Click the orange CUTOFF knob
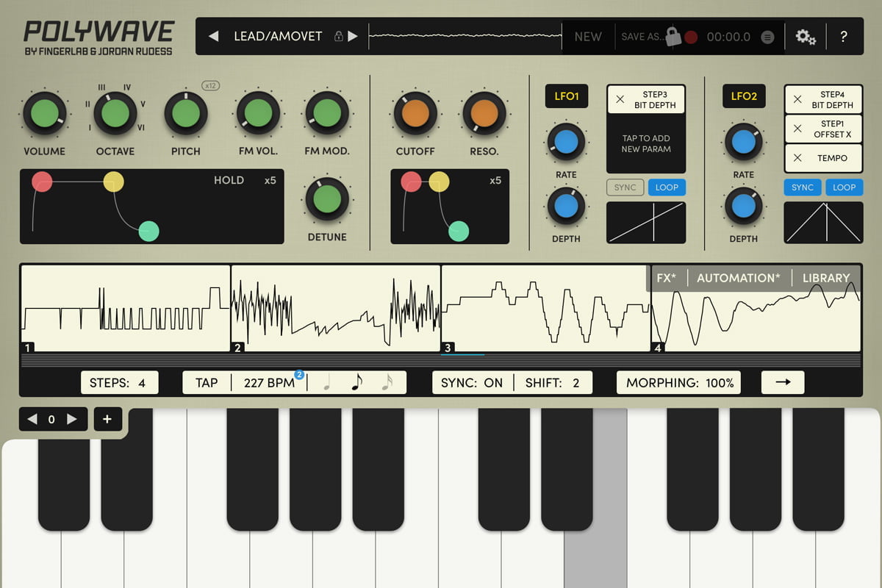This screenshot has width=882, height=588. 415,114
